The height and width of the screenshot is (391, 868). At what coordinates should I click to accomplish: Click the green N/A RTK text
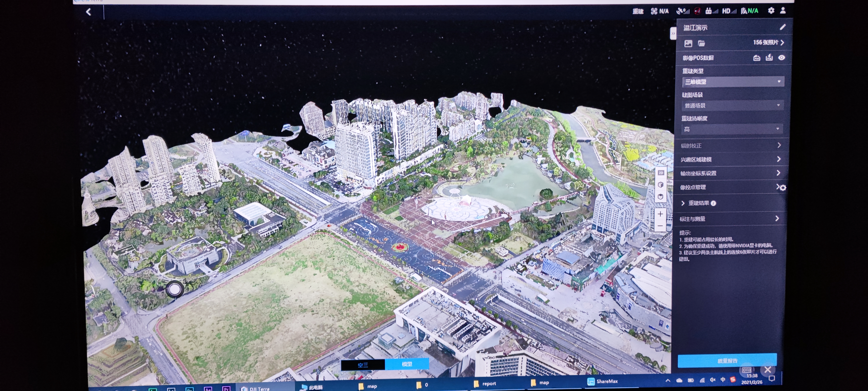(x=753, y=11)
